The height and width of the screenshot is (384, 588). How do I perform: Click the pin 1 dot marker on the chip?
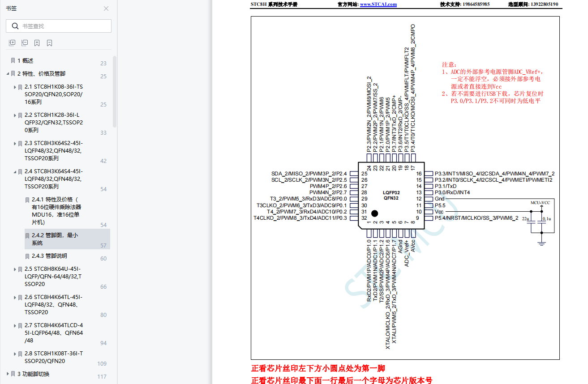pyautogui.click(x=374, y=213)
